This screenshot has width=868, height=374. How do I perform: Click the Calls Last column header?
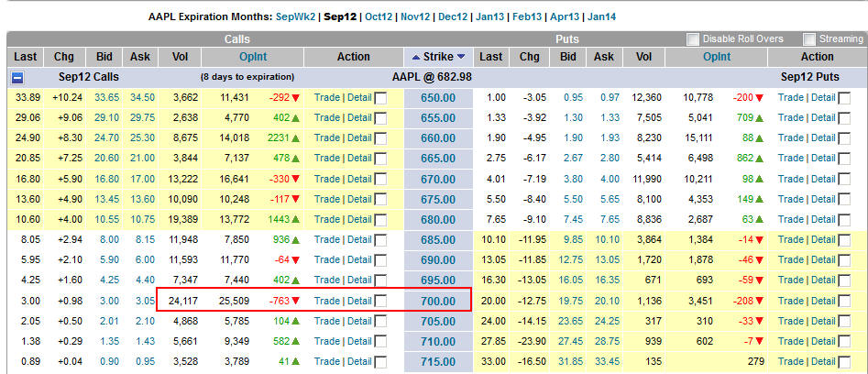coord(26,57)
